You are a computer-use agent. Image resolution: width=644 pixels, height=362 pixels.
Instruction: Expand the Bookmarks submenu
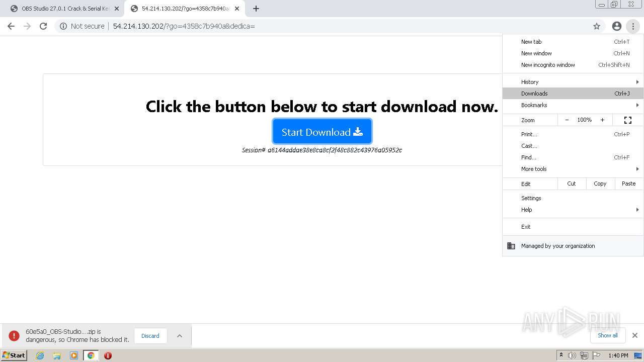pyautogui.click(x=573, y=105)
